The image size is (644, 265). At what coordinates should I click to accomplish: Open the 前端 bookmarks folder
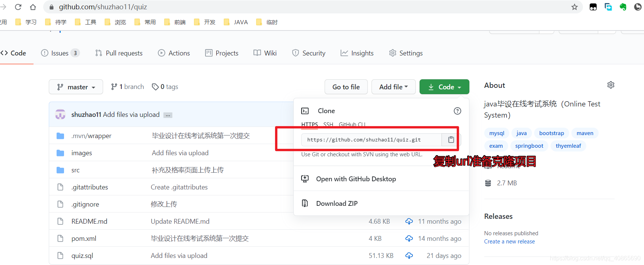point(175,22)
